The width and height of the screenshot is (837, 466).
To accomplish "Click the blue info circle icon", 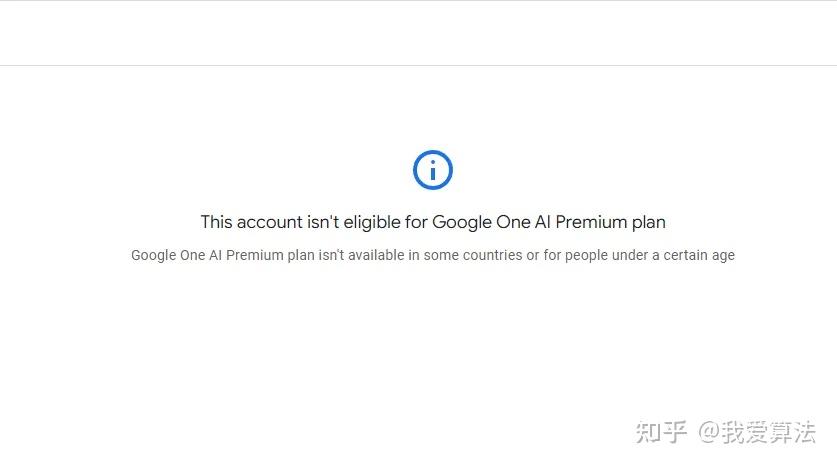I will [432, 170].
